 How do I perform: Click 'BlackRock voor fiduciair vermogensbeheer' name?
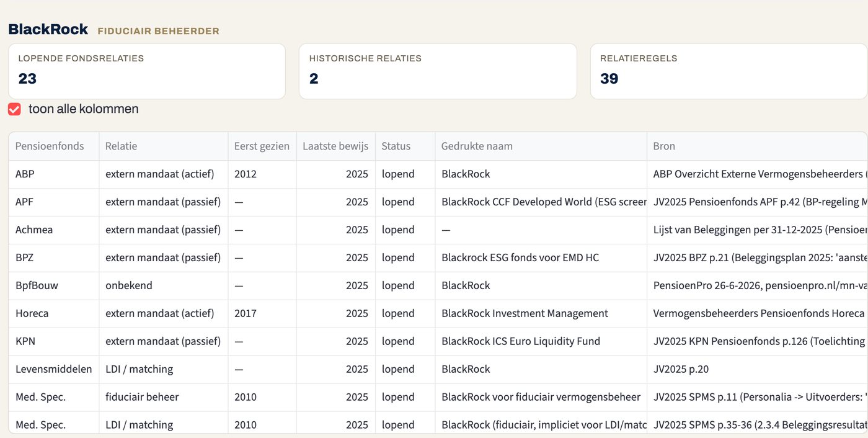pyautogui.click(x=541, y=397)
